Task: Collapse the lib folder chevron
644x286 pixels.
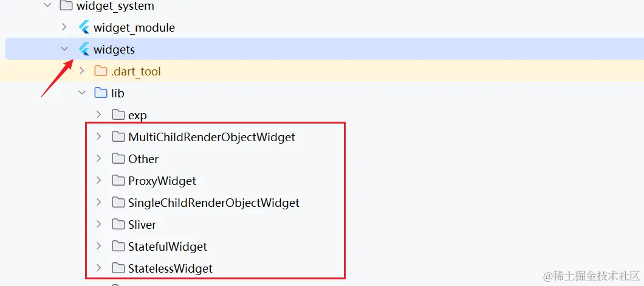Action: (81, 93)
